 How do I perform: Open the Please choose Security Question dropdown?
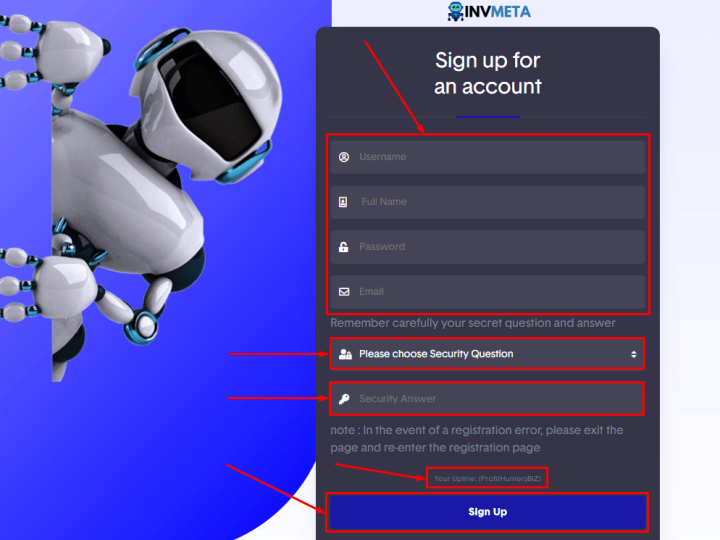click(488, 354)
